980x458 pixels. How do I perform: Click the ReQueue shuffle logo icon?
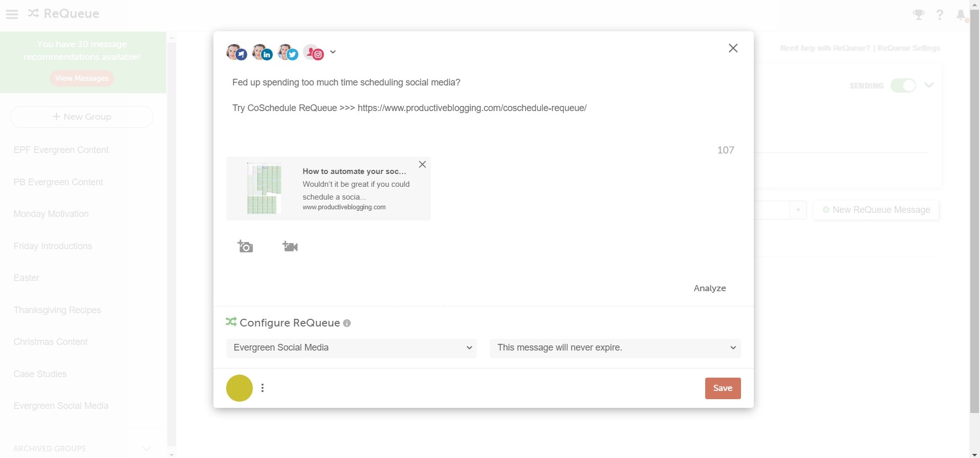click(x=33, y=13)
